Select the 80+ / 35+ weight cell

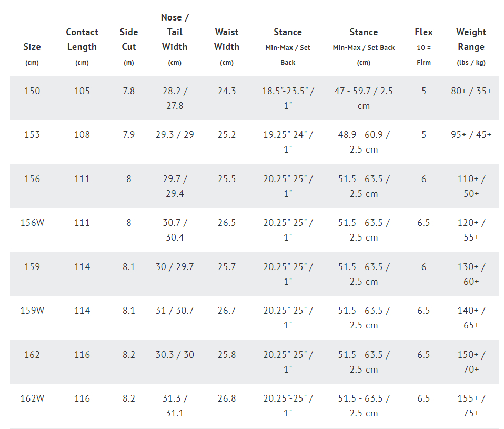pyautogui.click(x=471, y=91)
